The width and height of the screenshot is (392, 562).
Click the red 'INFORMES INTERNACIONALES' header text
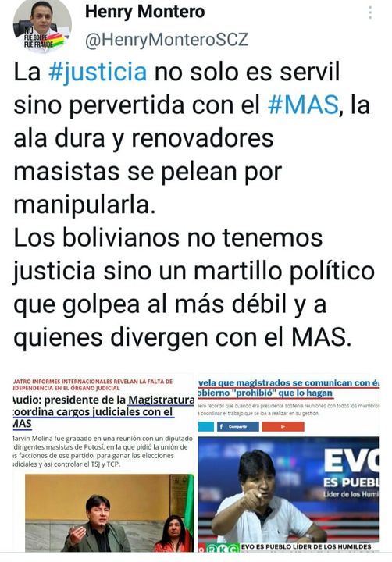point(93,385)
